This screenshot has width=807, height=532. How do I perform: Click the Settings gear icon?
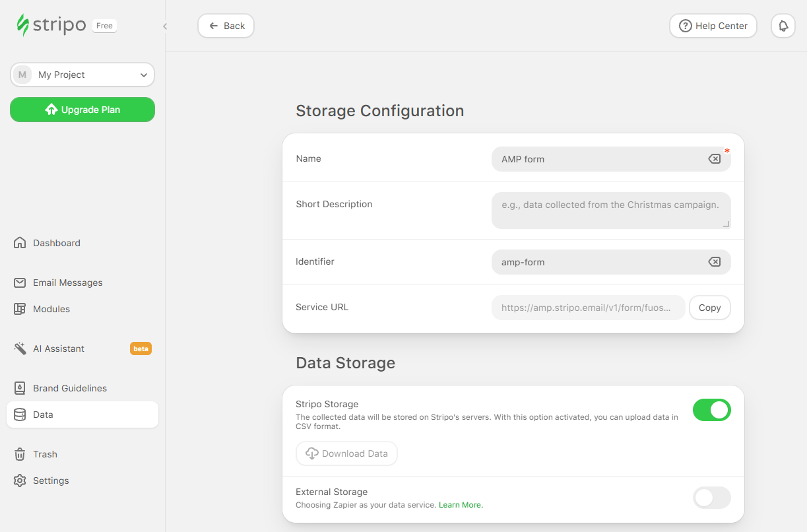coord(20,481)
